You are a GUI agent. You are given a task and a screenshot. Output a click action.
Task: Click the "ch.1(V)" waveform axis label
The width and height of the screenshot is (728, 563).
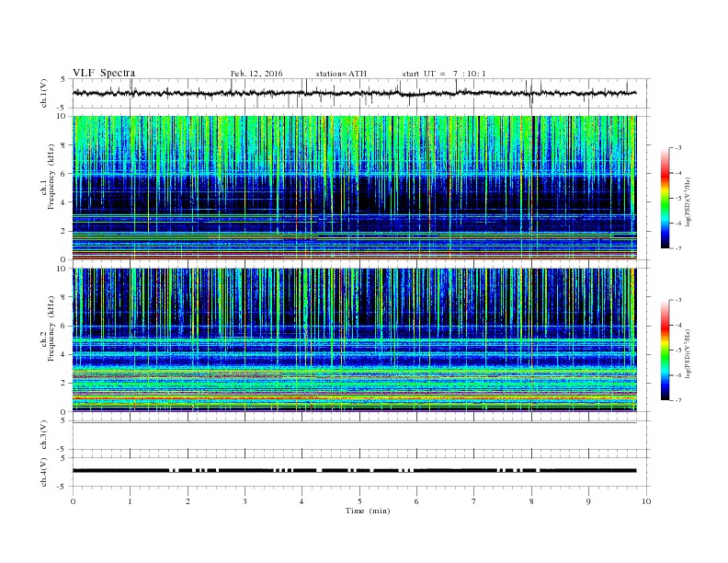pos(44,95)
